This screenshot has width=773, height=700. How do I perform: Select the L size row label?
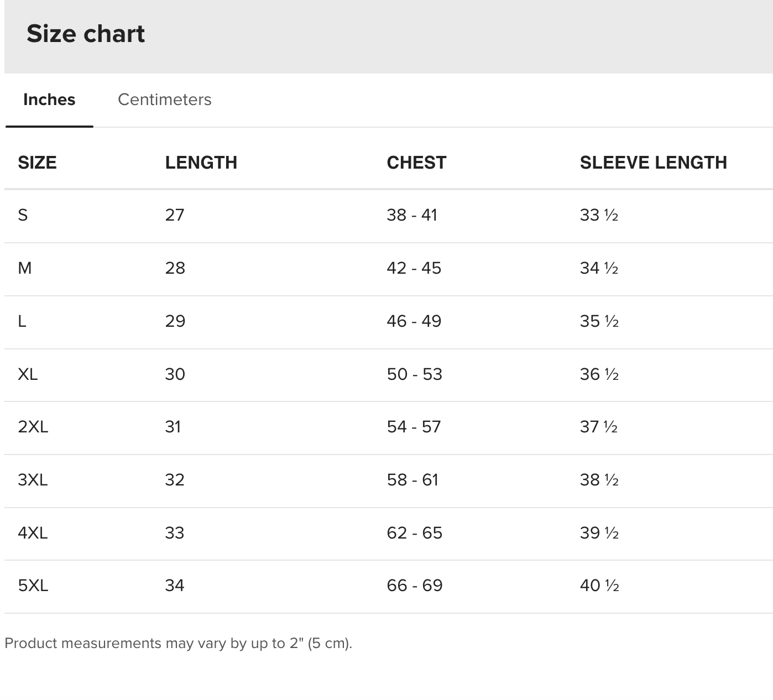tap(22, 321)
